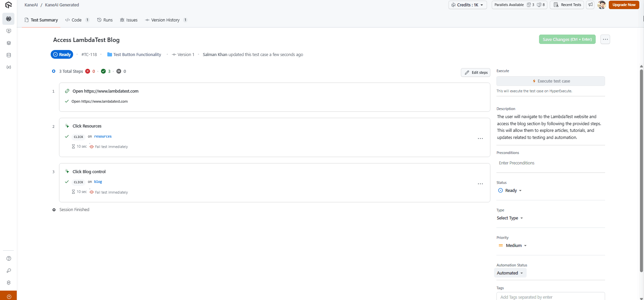Click the Edit steps button
The image size is (644, 300).
click(476, 72)
